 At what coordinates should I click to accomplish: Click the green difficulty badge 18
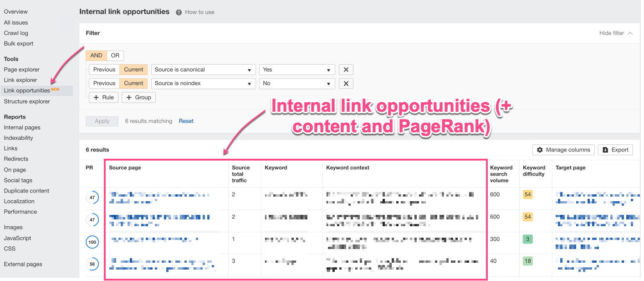[528, 261]
